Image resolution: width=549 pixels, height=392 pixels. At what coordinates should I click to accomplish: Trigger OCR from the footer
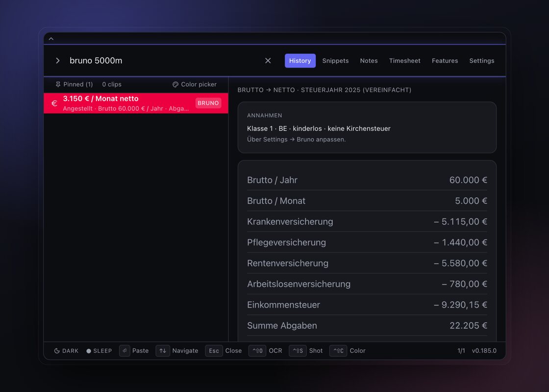pos(275,351)
